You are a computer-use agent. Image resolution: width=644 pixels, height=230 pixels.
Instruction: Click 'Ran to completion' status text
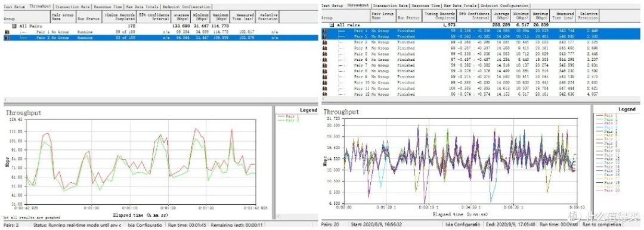click(602, 225)
